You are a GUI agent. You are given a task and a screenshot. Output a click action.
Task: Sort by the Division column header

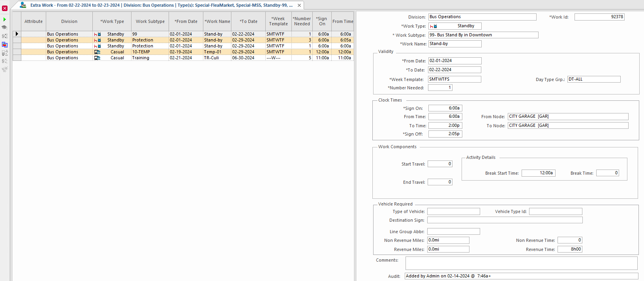69,21
